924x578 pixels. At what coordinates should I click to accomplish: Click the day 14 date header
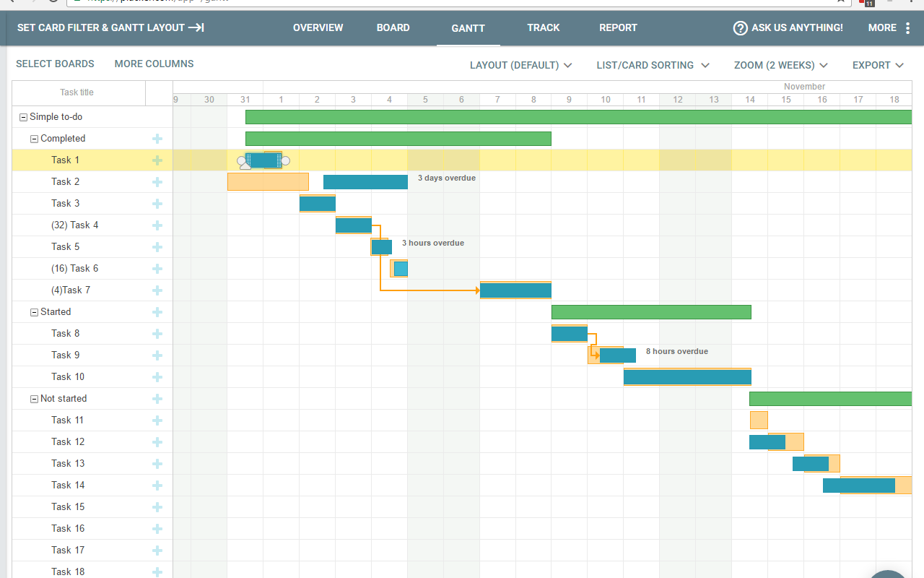[x=750, y=100]
